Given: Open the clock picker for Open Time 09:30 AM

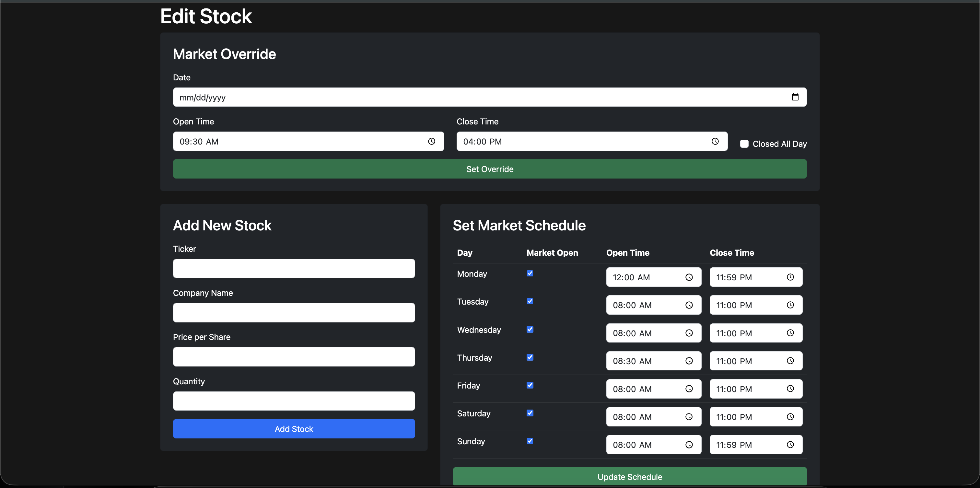Looking at the screenshot, I should pyautogui.click(x=432, y=141).
